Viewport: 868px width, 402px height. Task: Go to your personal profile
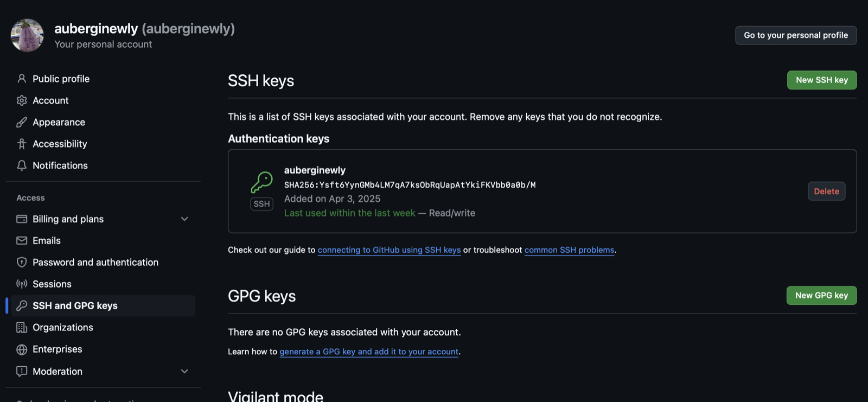click(x=796, y=35)
